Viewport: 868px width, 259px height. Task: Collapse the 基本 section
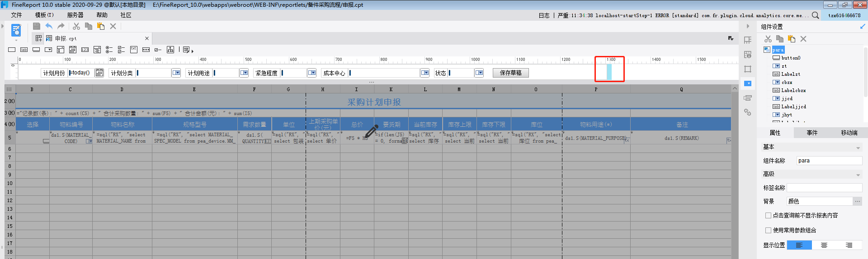coord(858,148)
